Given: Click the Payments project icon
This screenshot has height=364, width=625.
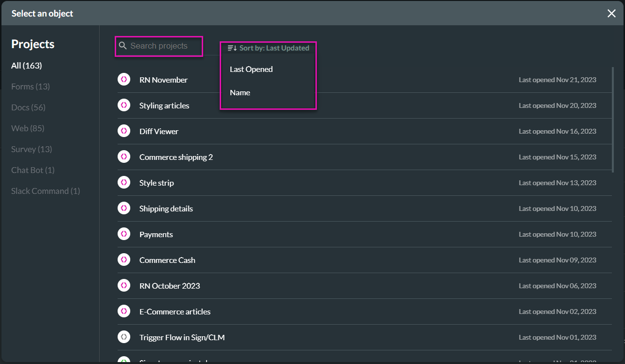Looking at the screenshot, I should click(124, 234).
